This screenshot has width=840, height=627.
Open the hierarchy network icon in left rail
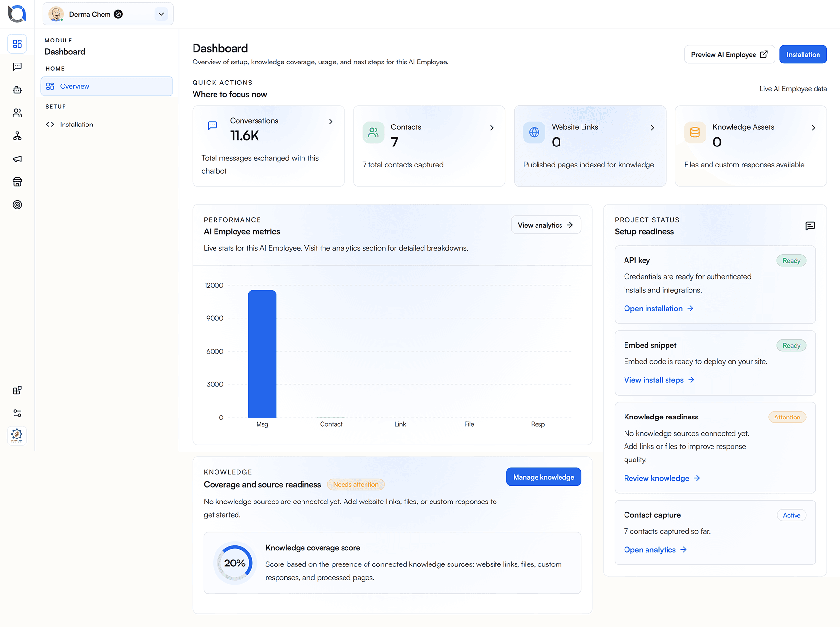pyautogui.click(x=17, y=136)
